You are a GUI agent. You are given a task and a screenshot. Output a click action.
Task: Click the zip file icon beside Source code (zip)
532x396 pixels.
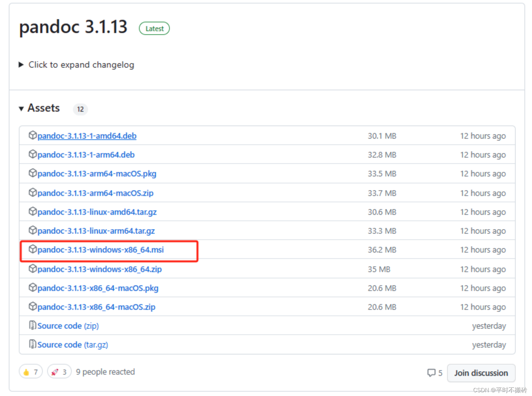(x=32, y=325)
